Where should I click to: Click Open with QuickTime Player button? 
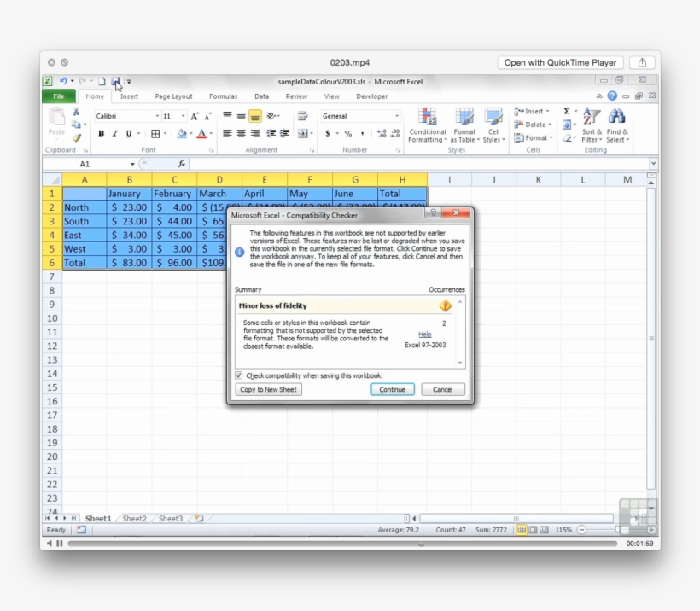click(x=560, y=62)
